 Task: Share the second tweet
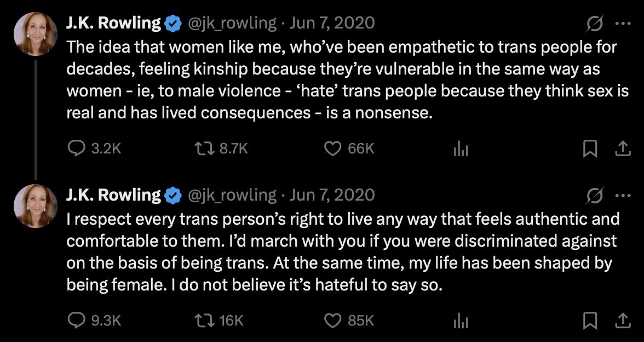click(623, 321)
